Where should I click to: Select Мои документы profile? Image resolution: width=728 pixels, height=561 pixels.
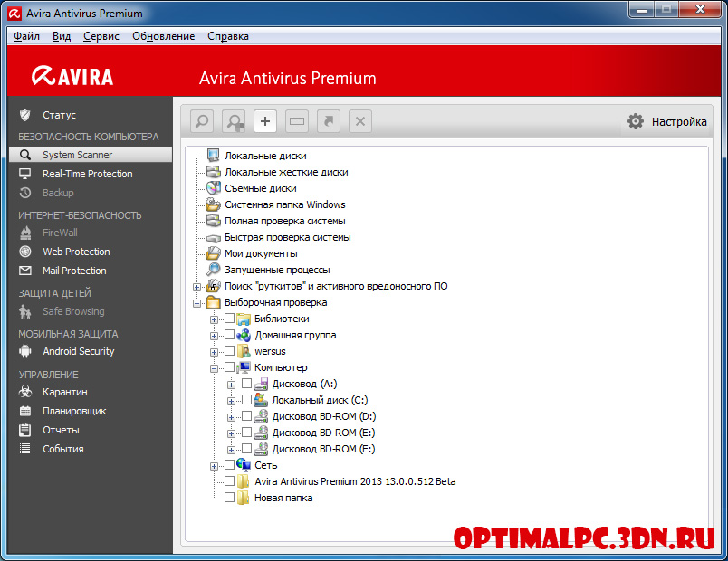(x=261, y=253)
